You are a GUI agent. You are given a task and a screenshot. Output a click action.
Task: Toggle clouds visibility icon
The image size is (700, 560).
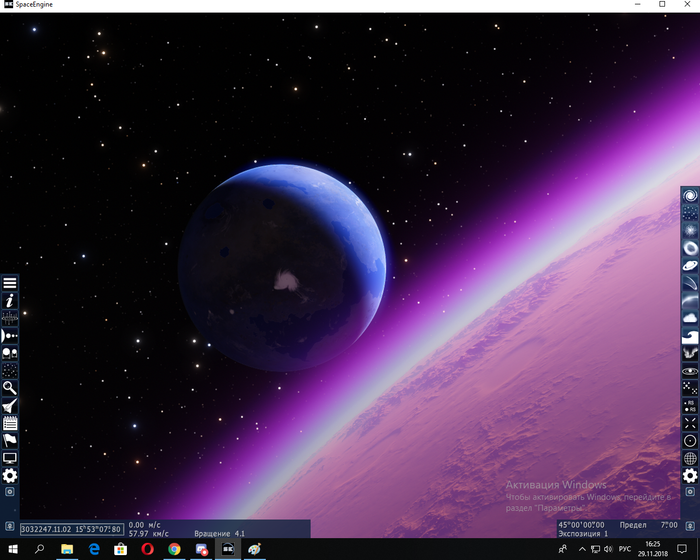[x=690, y=318]
